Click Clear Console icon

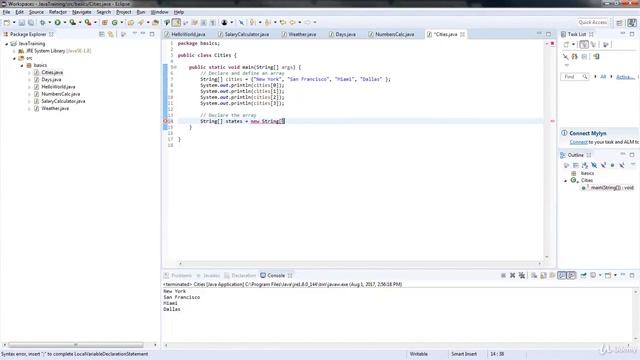534,276
